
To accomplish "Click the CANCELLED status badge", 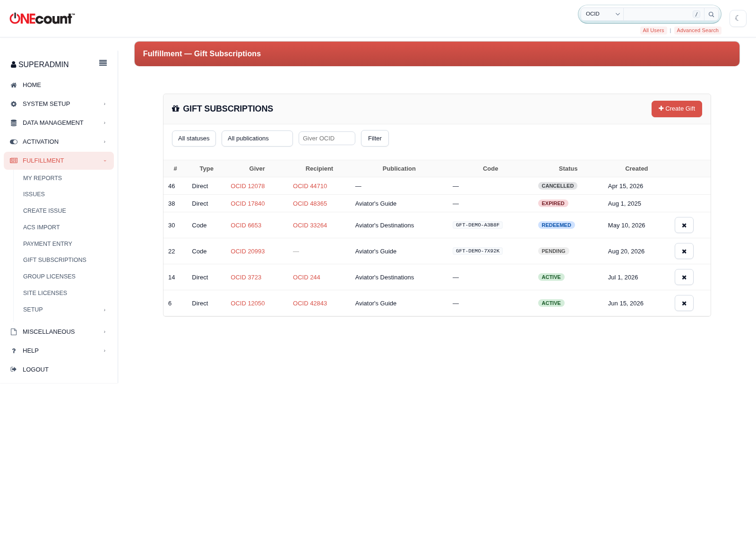I will [x=558, y=186].
